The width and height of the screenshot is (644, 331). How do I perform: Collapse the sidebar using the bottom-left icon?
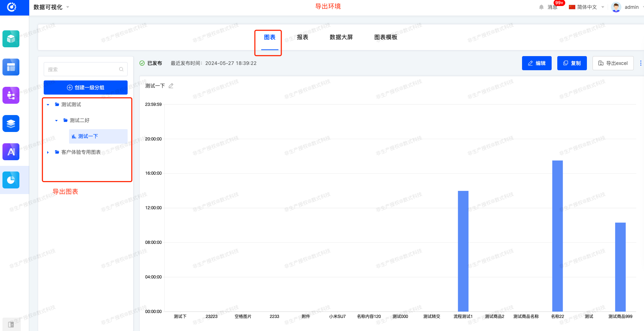coord(11,324)
